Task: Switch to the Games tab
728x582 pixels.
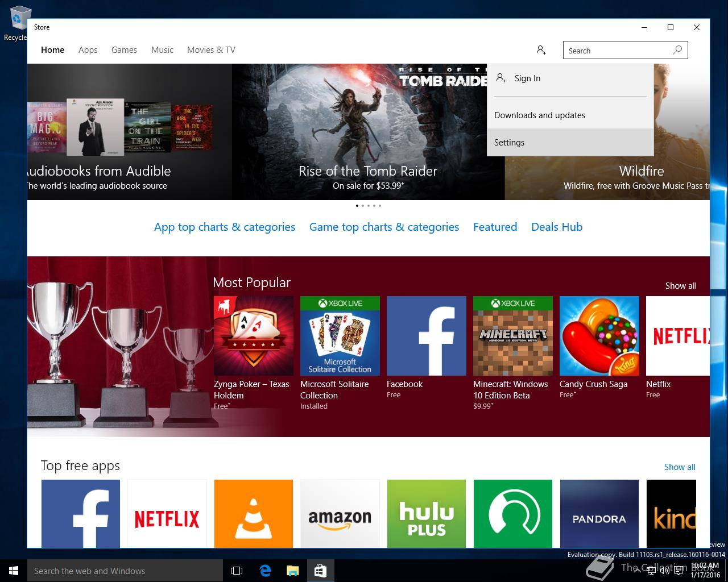Action: pos(124,50)
